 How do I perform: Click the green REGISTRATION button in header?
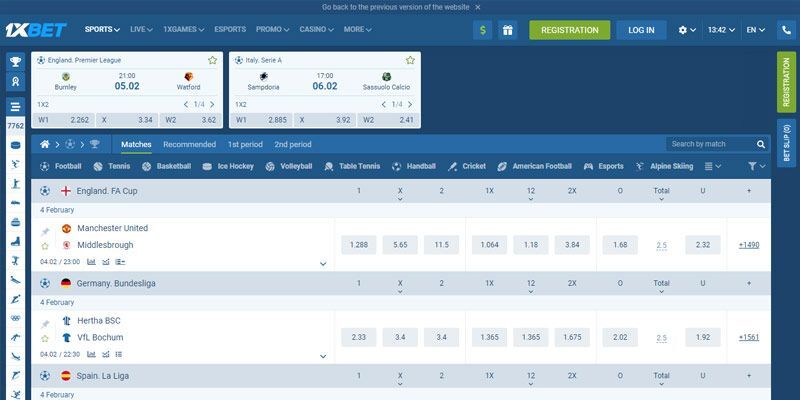(x=569, y=30)
